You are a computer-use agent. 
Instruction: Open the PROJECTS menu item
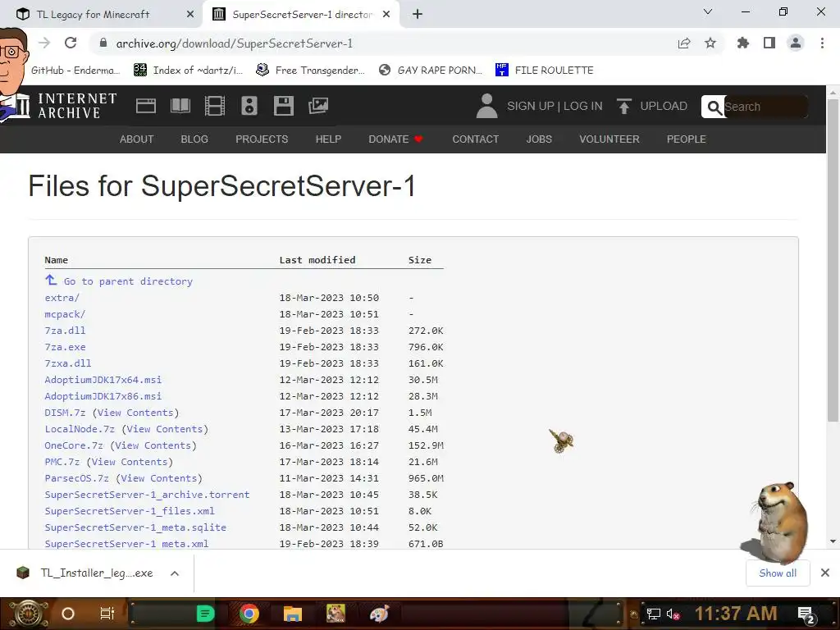[262, 139]
